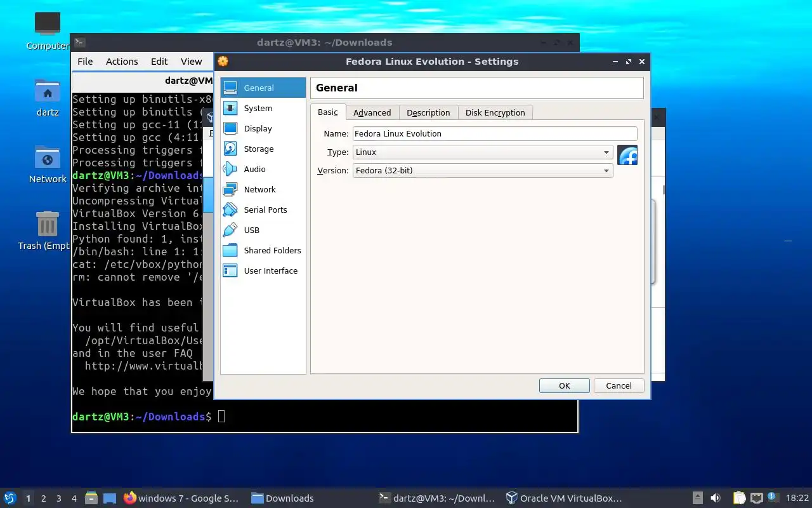812x508 pixels.
Task: Click the network status tray icon
Action: pos(757,498)
